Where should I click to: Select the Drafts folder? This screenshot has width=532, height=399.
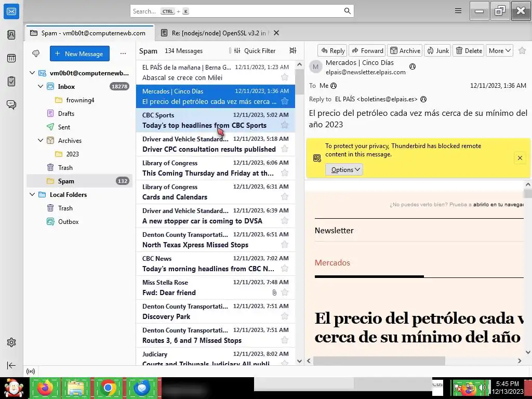click(x=79, y=114)
